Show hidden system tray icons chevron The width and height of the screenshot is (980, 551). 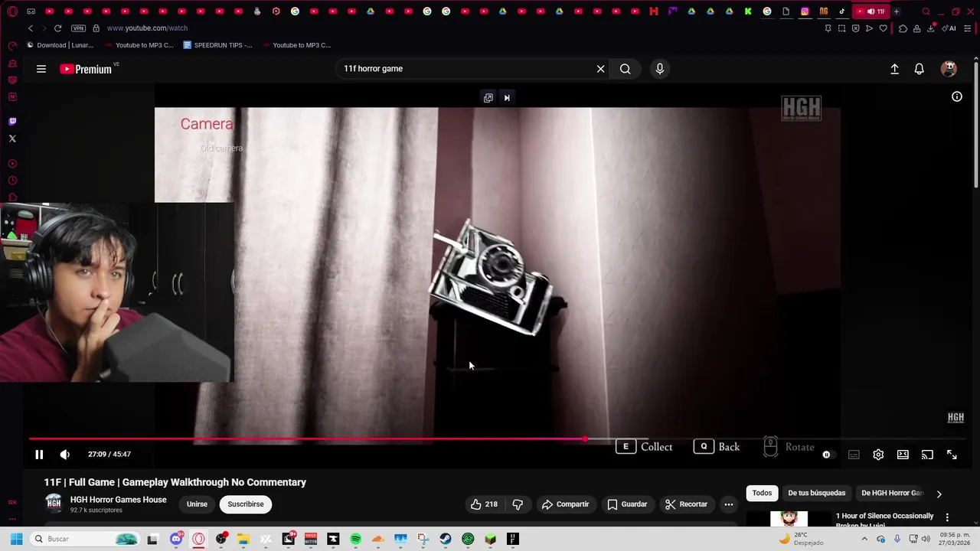click(x=864, y=539)
